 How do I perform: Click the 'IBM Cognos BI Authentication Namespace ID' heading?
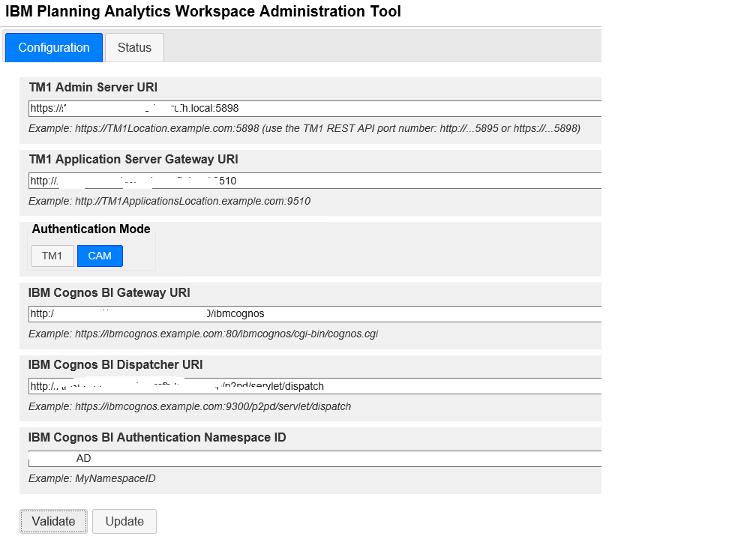pos(157,437)
